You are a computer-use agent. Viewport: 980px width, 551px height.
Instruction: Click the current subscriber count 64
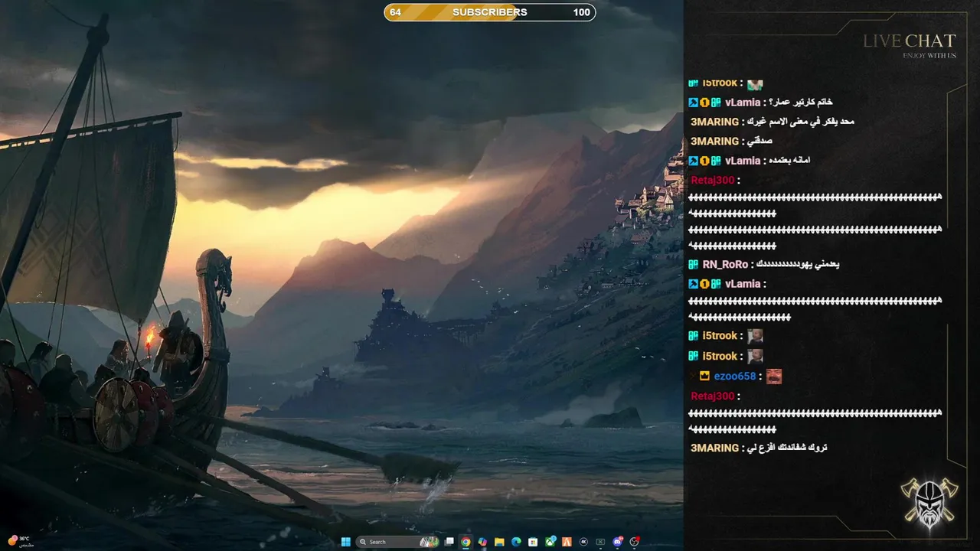click(395, 12)
